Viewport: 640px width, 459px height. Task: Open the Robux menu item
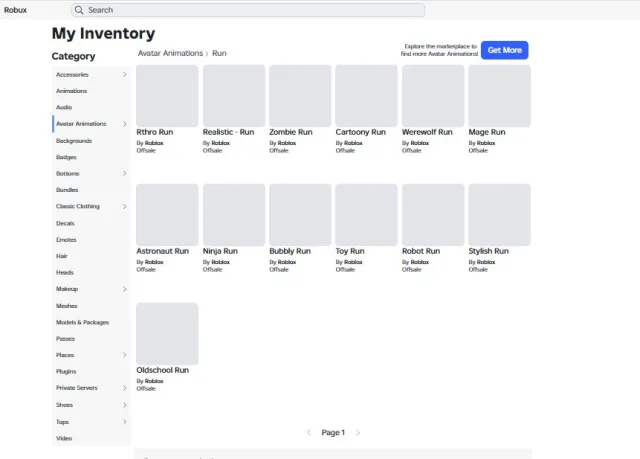[x=16, y=10]
